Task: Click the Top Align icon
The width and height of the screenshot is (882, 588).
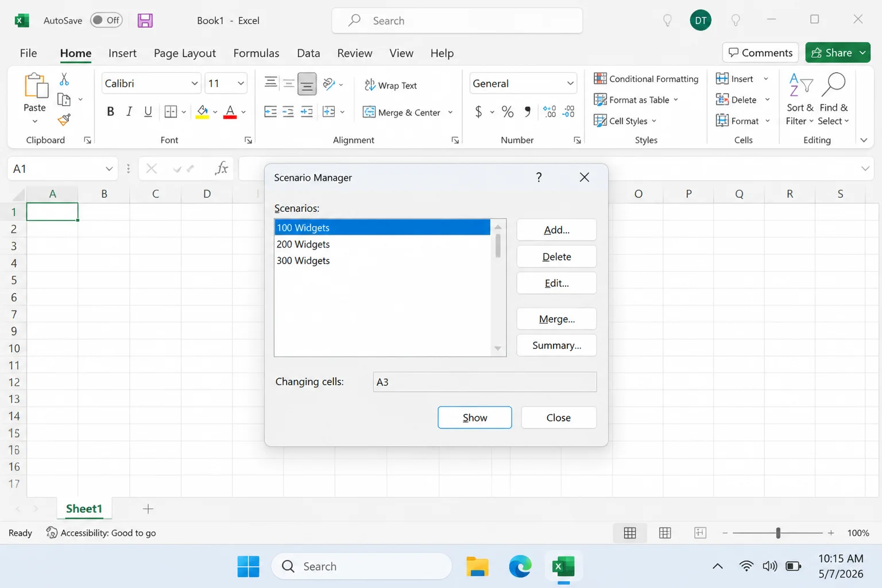Action: [x=270, y=83]
